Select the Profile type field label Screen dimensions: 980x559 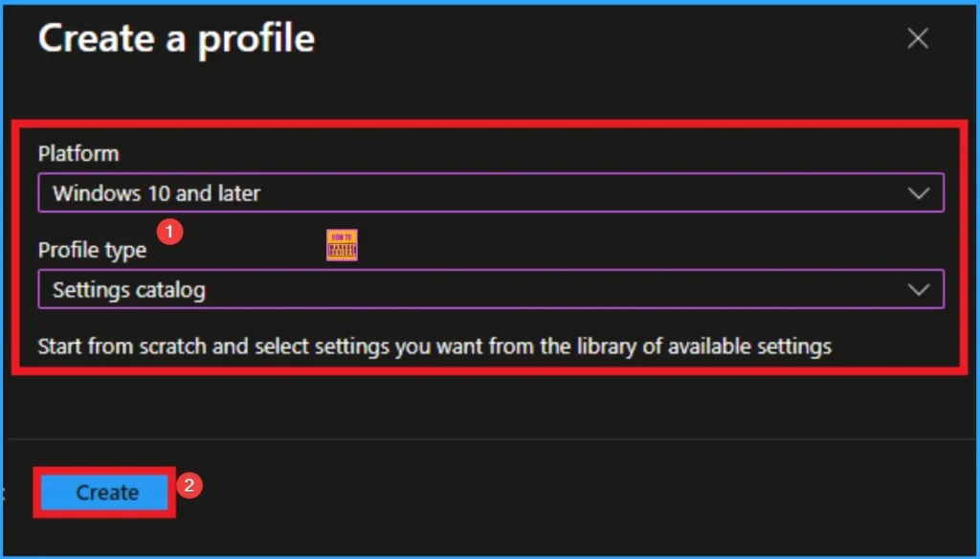pos(92,250)
